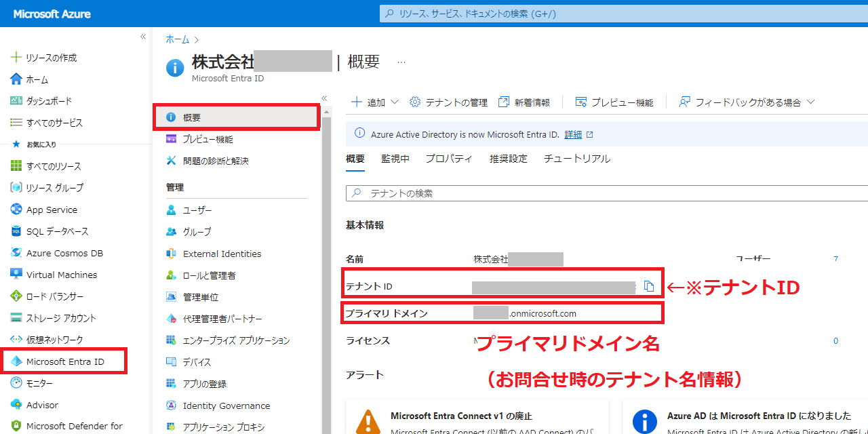Click the Identity Governance icon
Screen dimensions: 868x434
click(171, 406)
